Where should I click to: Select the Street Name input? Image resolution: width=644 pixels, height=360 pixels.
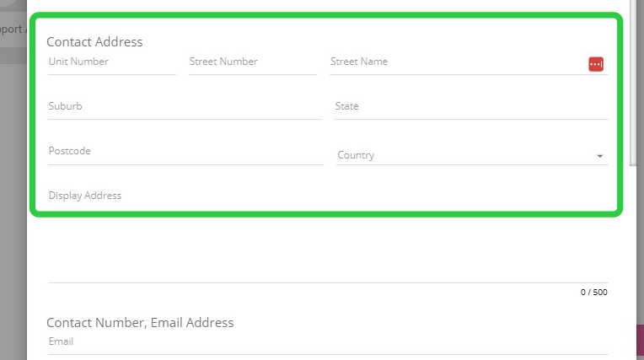455,62
